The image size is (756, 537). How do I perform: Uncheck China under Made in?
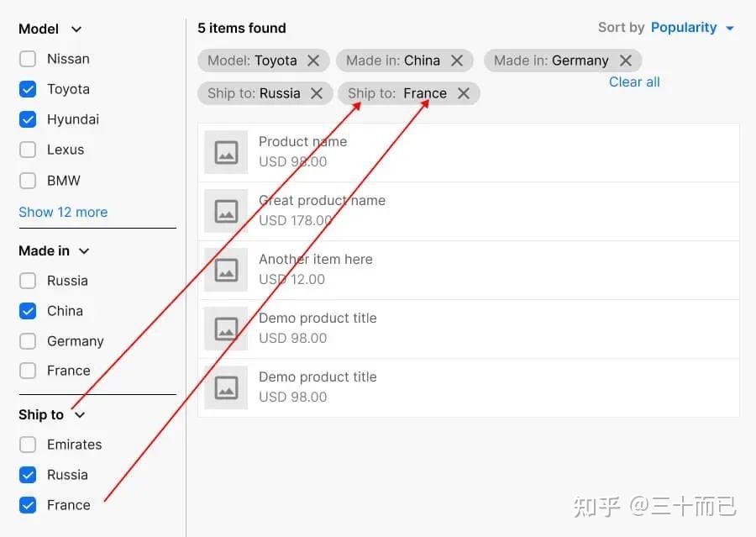[28, 311]
